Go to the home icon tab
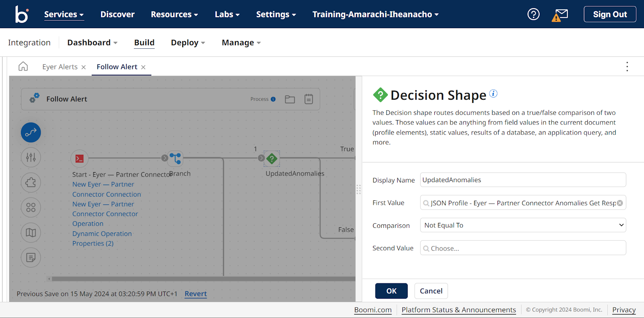 (23, 67)
